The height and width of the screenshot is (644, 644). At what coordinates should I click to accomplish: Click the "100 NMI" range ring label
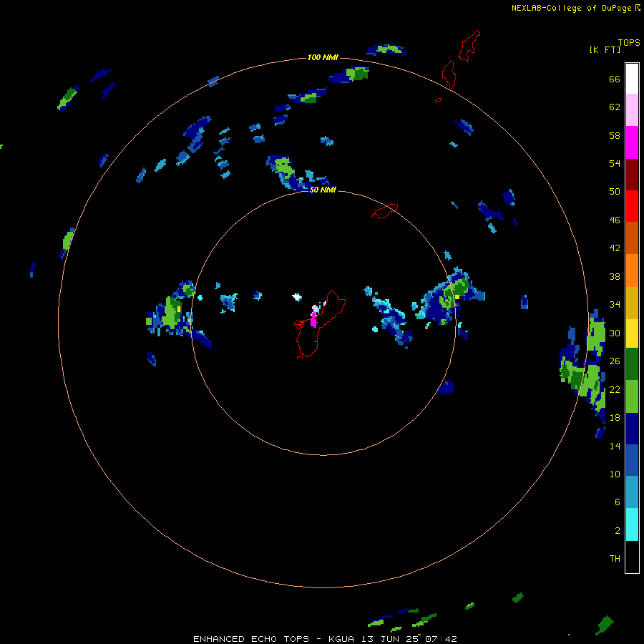[323, 57]
